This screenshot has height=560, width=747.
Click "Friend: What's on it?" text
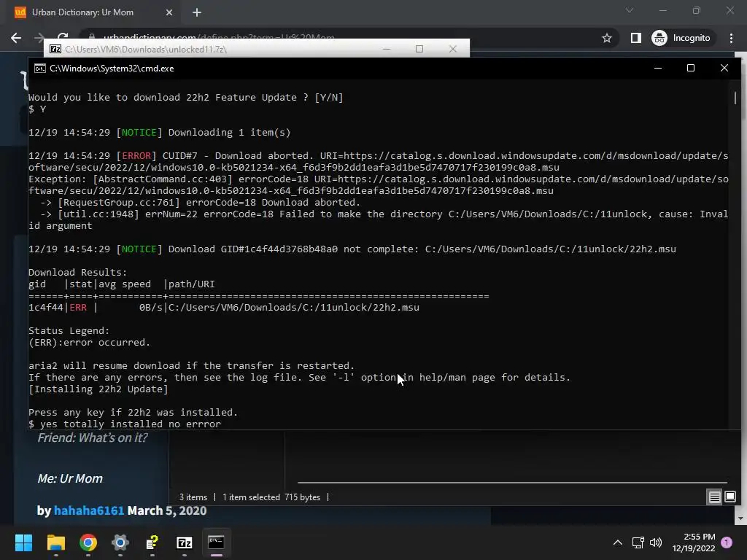pos(93,437)
